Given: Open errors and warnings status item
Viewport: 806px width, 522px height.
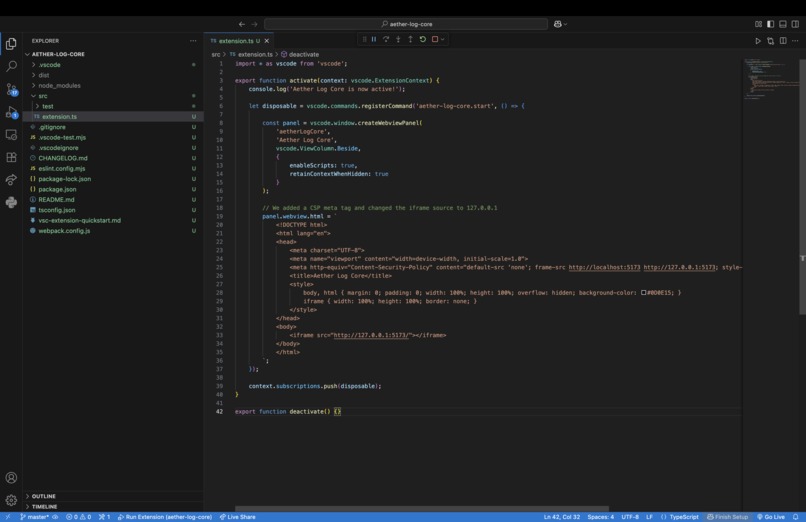Looking at the screenshot, I should click(78, 517).
